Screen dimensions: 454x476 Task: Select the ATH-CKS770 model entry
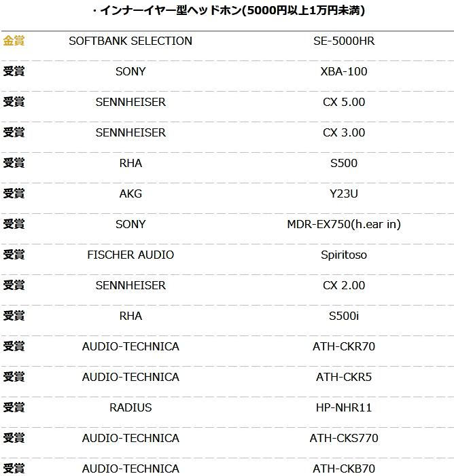[x=344, y=438]
